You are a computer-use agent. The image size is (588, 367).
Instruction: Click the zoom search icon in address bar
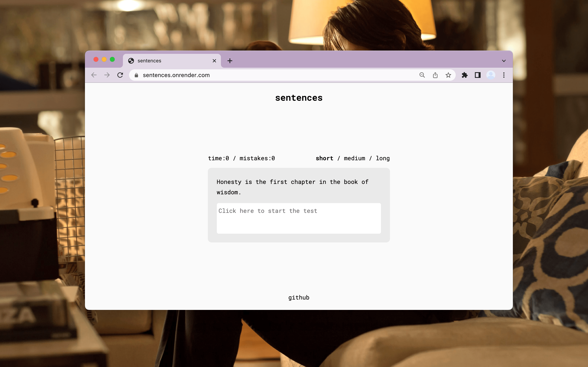[x=422, y=75]
